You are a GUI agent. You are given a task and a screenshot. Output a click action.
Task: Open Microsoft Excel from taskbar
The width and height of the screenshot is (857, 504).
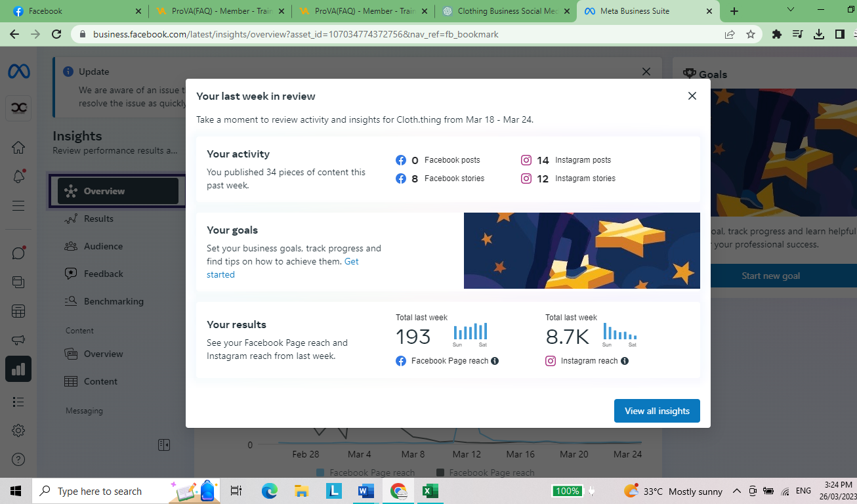[430, 491]
